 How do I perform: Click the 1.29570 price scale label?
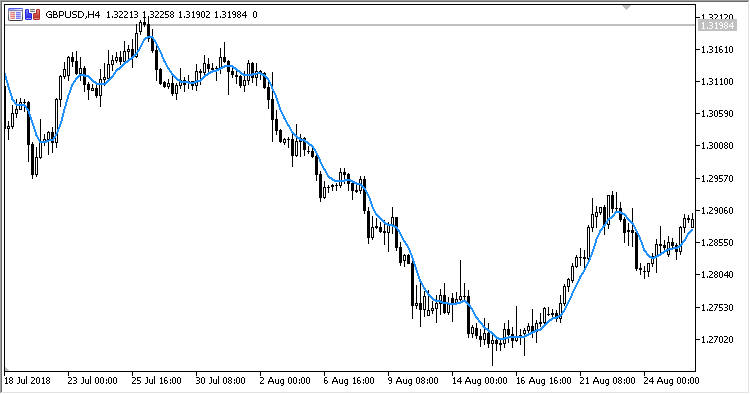point(717,178)
